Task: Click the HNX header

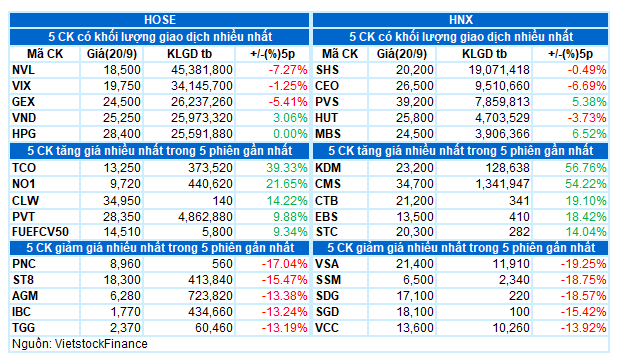Action: 460,20
